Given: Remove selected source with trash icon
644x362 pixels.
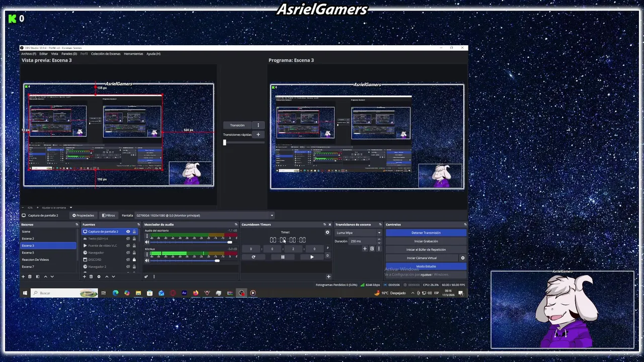Looking at the screenshot, I should (91, 277).
